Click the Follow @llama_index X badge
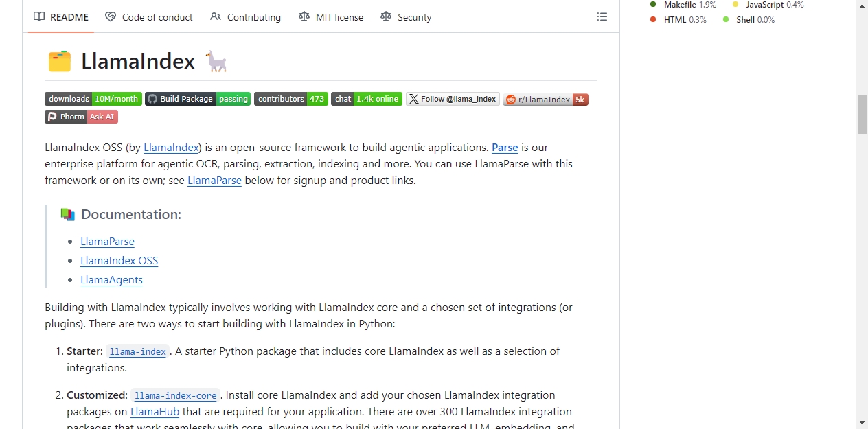868x429 pixels. [x=453, y=99]
